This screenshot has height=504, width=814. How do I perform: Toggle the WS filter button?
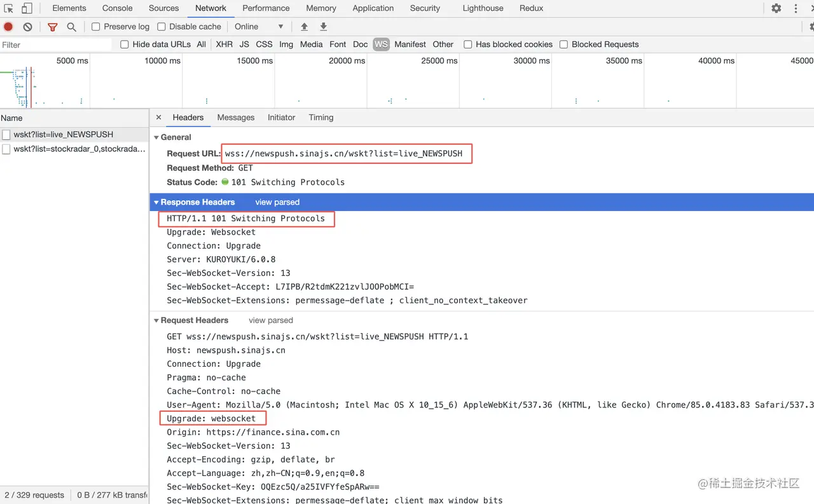381,44
